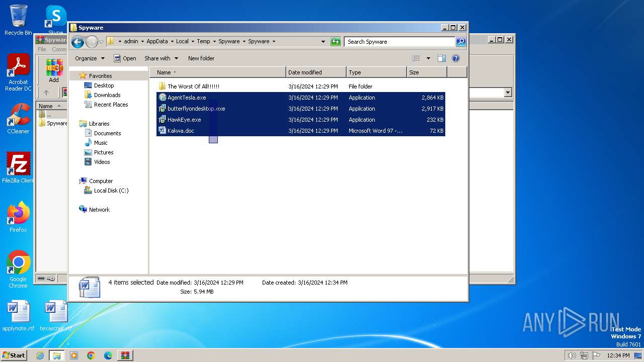Click the change view icon
Viewport: 644px width, 362px height.
(416, 58)
